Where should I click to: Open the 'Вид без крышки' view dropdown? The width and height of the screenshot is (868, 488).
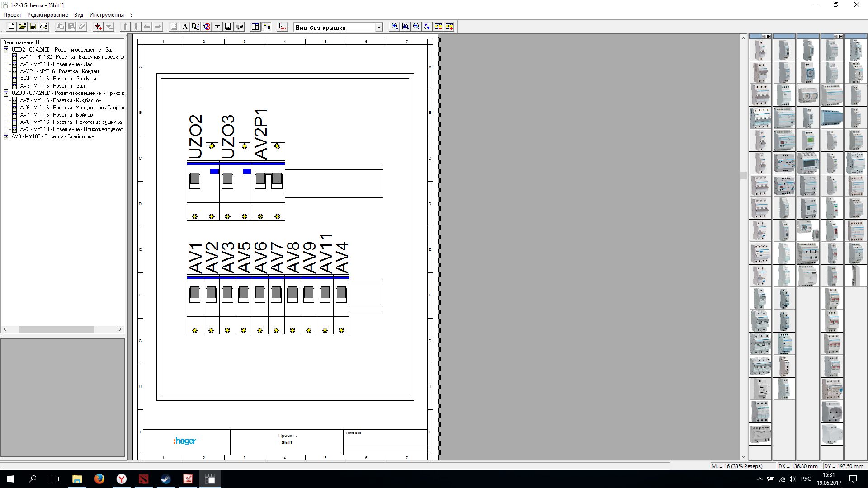click(379, 28)
